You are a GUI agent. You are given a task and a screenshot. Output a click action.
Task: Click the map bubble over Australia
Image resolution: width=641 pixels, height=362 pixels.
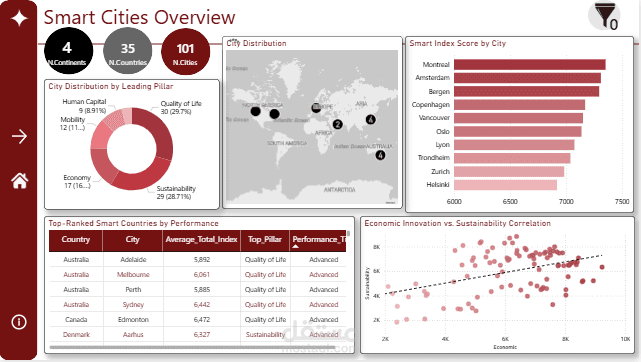380,155
